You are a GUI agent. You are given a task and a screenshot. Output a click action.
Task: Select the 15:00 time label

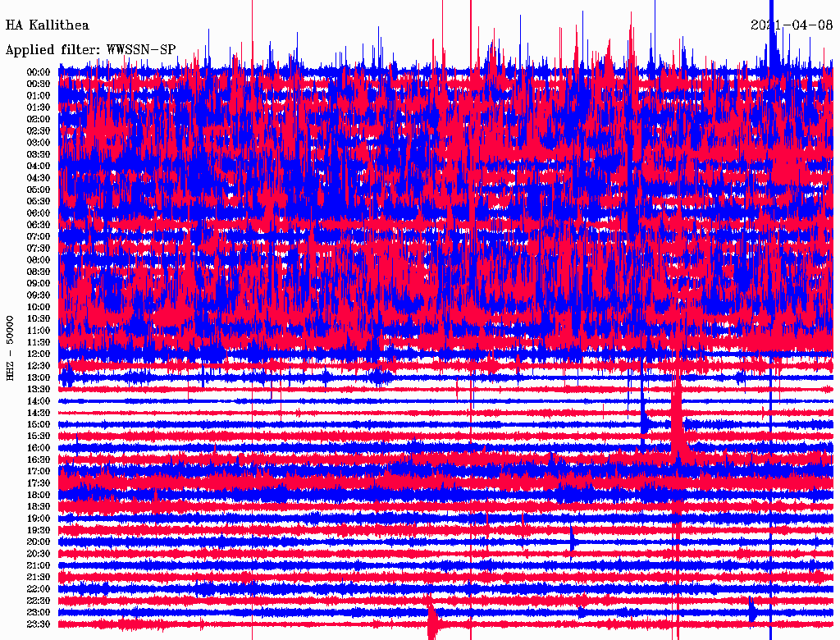(39, 424)
